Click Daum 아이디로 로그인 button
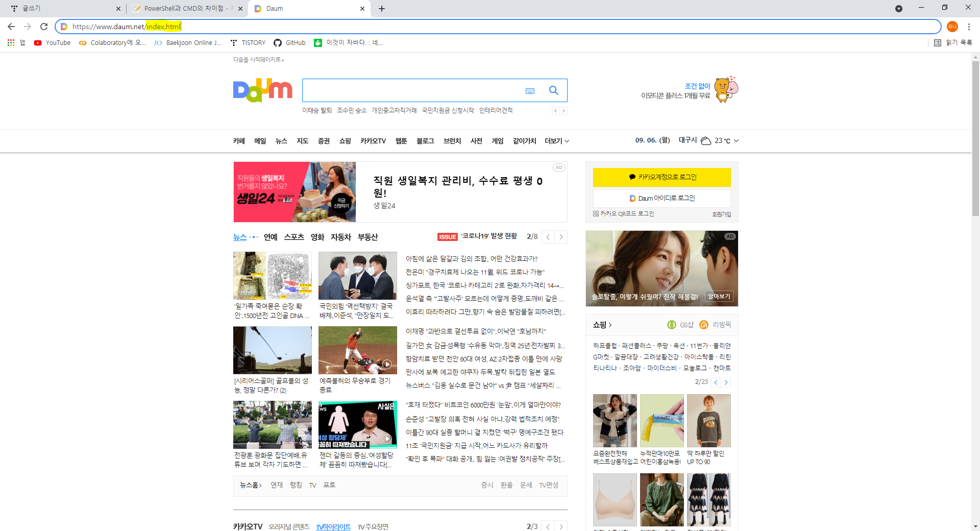 pos(662,198)
